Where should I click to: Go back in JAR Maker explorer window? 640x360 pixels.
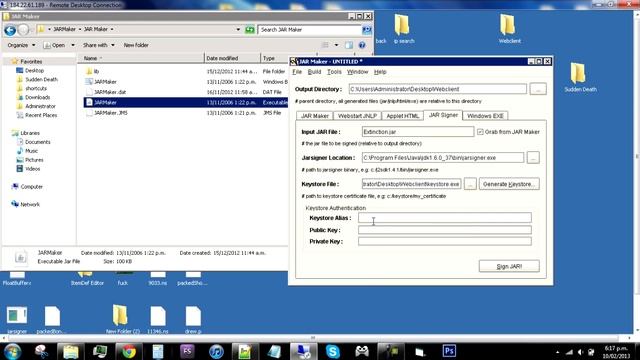10,30
